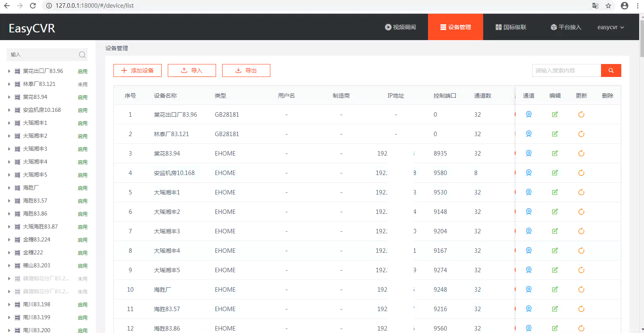Click the 导入 import button
The width and height of the screenshot is (644, 333).
[192, 70]
